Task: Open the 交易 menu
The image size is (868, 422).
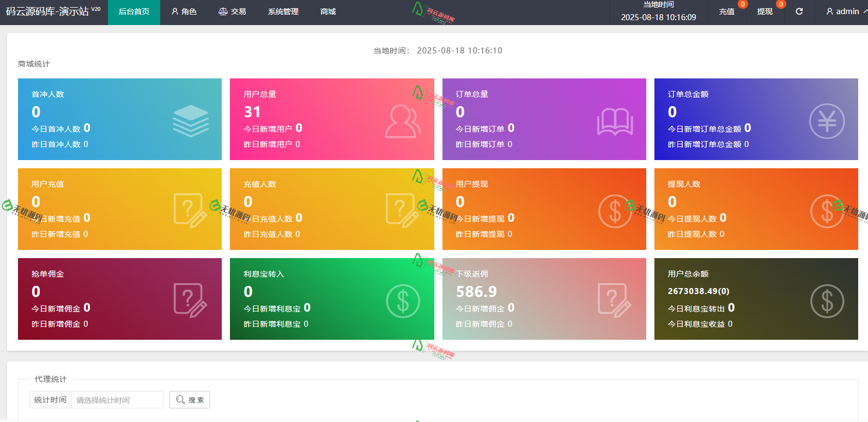Action: (232, 11)
